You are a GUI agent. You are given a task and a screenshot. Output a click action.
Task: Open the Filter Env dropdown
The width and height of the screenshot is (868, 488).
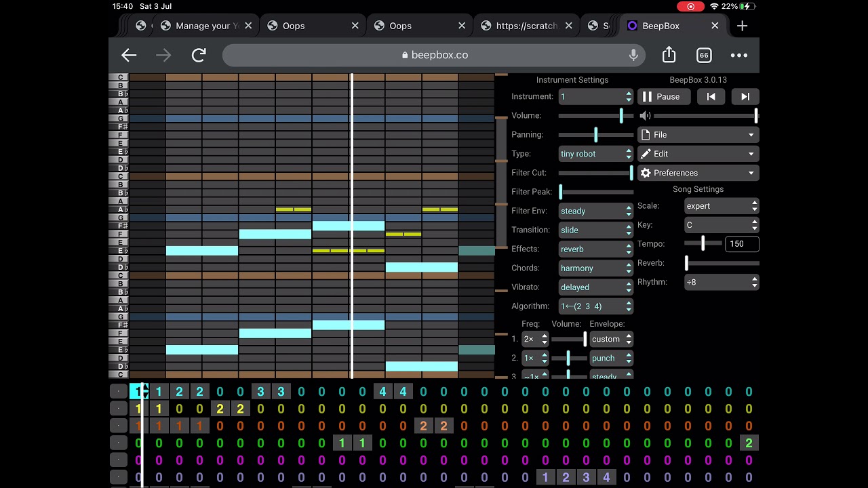[x=596, y=211]
